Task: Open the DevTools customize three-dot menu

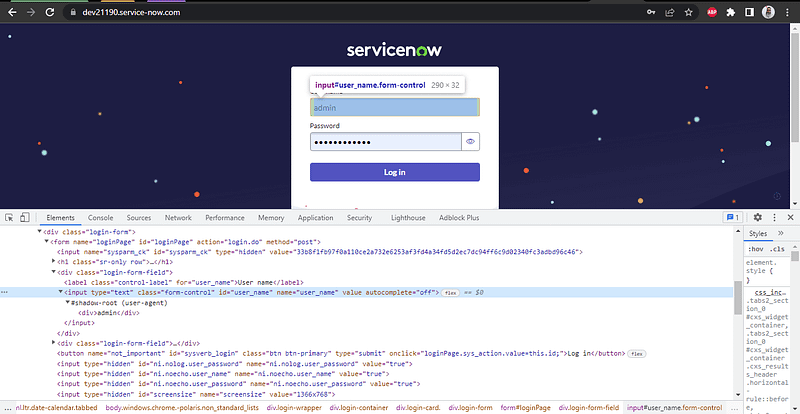Action: click(774, 217)
